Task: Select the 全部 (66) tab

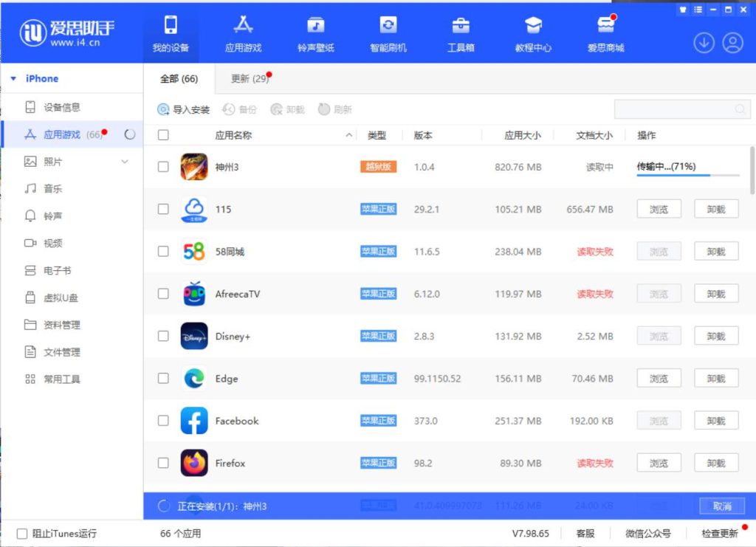Action: point(179,79)
